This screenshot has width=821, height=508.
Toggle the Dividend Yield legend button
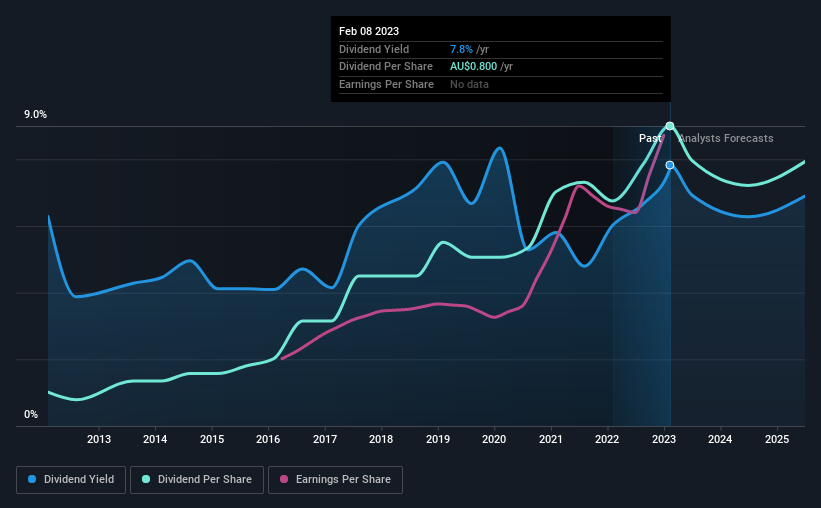click(x=71, y=480)
